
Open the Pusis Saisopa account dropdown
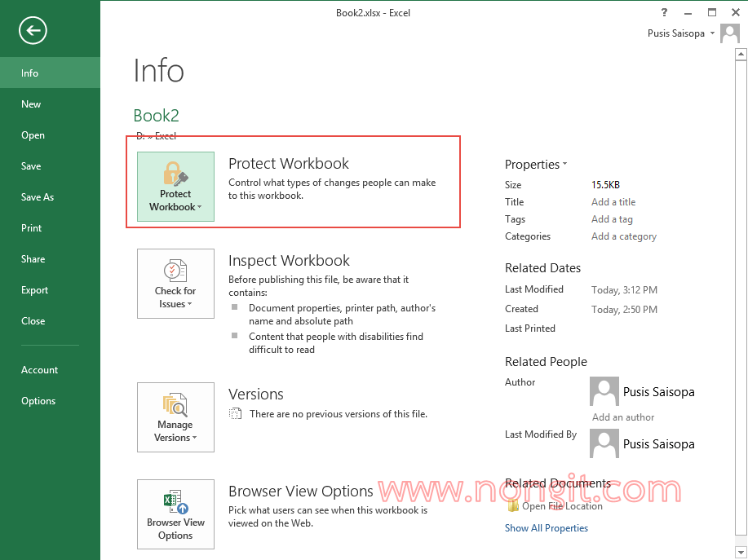[x=681, y=33]
